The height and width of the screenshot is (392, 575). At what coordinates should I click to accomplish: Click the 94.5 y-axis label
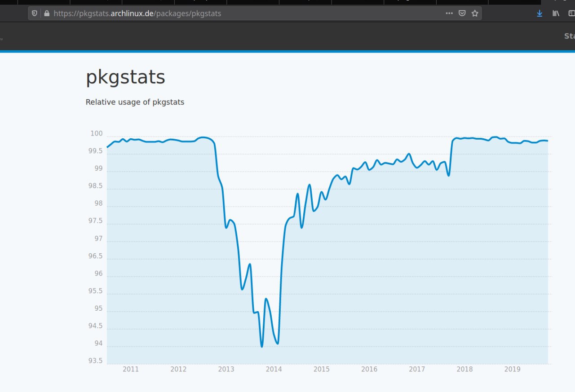pyautogui.click(x=95, y=326)
